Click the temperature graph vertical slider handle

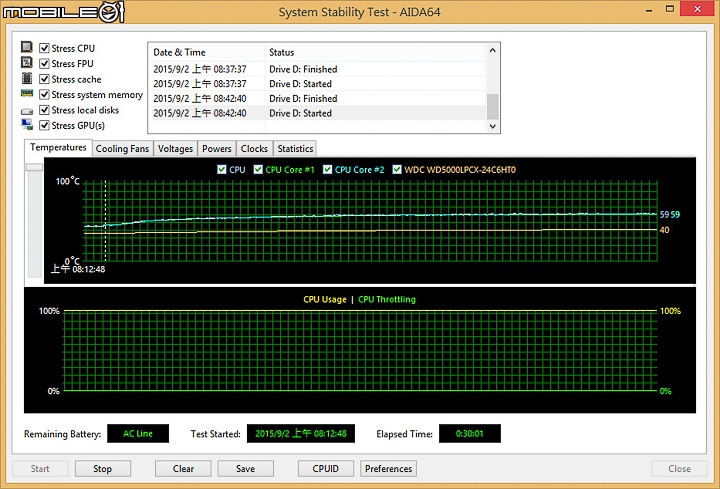tap(34, 167)
